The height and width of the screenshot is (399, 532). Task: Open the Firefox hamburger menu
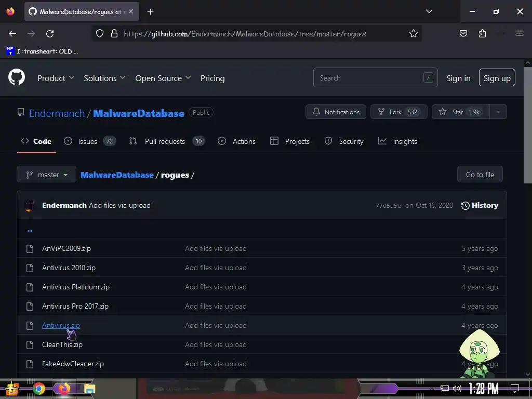[x=519, y=33]
